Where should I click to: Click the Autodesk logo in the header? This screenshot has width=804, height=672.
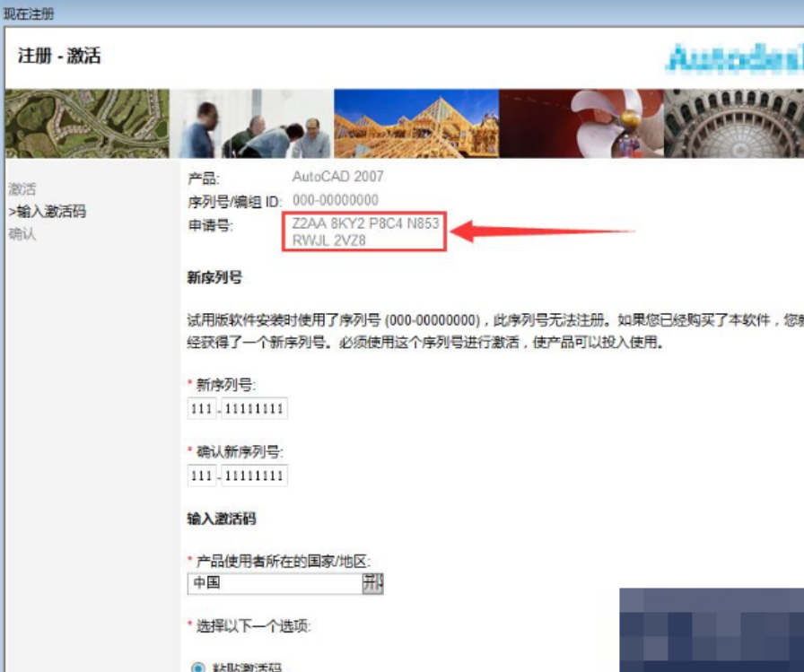point(734,57)
